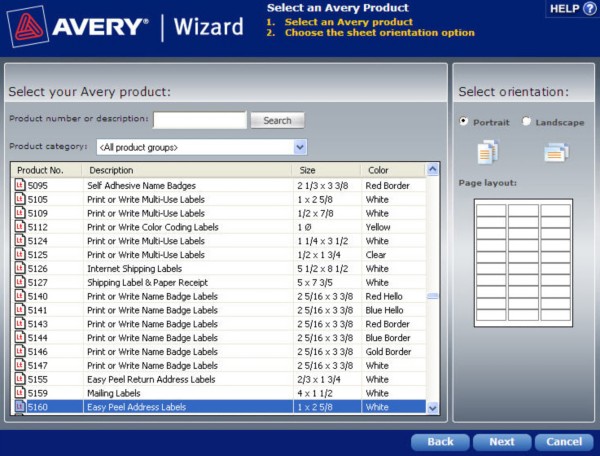Click the 'Gold Border' color cell
Viewport: 600px width, 456px height.
tap(388, 352)
